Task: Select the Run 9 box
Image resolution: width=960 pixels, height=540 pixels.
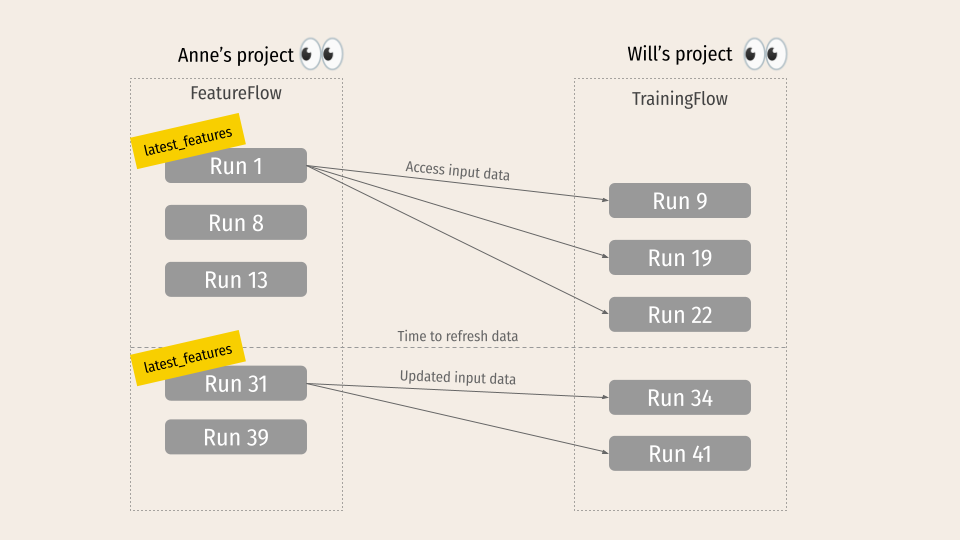Action: coord(680,200)
